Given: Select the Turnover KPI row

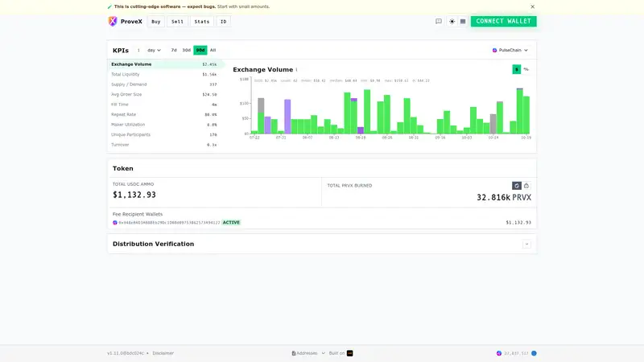Looking at the screenshot, I should (x=164, y=145).
